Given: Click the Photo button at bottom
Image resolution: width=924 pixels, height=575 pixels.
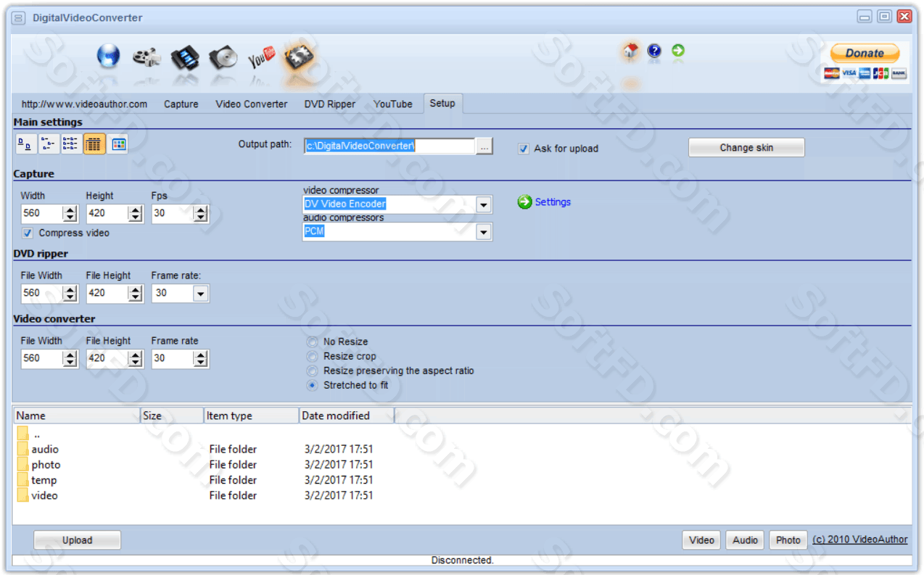Looking at the screenshot, I should tap(788, 540).
